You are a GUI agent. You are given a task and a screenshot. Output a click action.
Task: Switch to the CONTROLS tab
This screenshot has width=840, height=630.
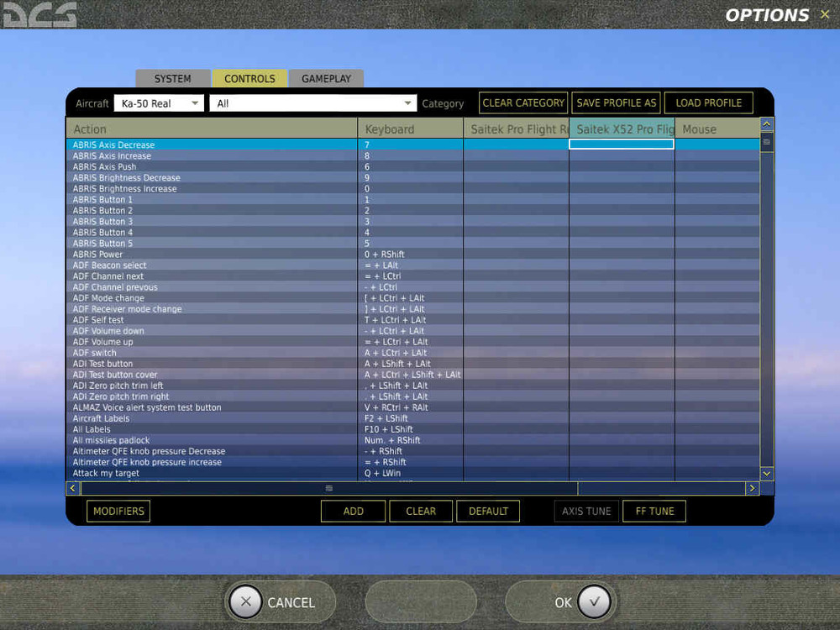(x=249, y=78)
